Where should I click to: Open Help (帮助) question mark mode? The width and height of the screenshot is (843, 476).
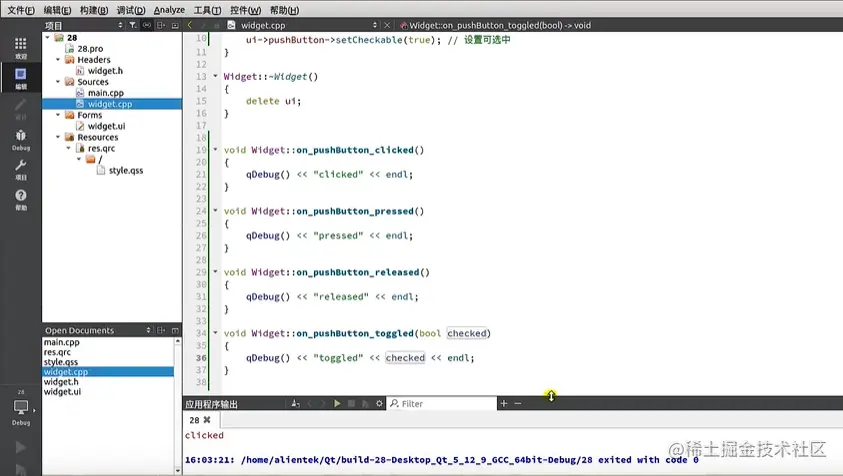point(20,200)
